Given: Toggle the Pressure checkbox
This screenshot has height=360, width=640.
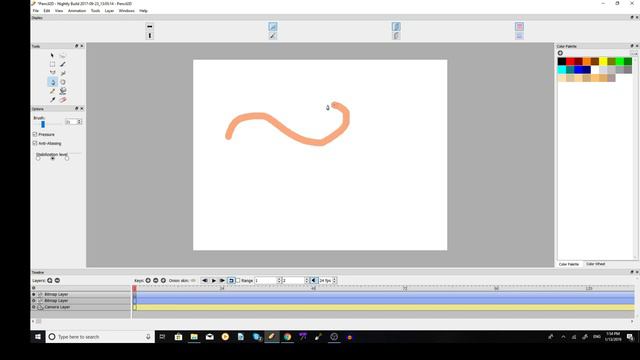Looking at the screenshot, I should click(x=35, y=134).
